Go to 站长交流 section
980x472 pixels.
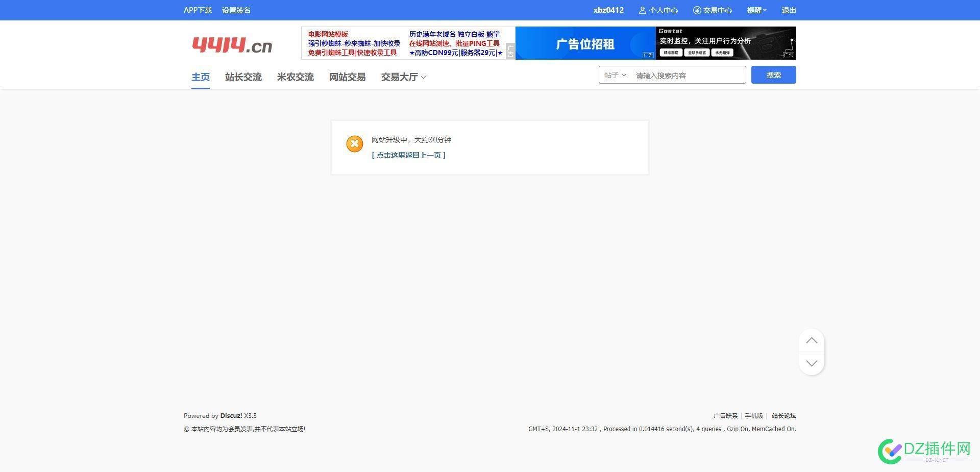pos(243,77)
